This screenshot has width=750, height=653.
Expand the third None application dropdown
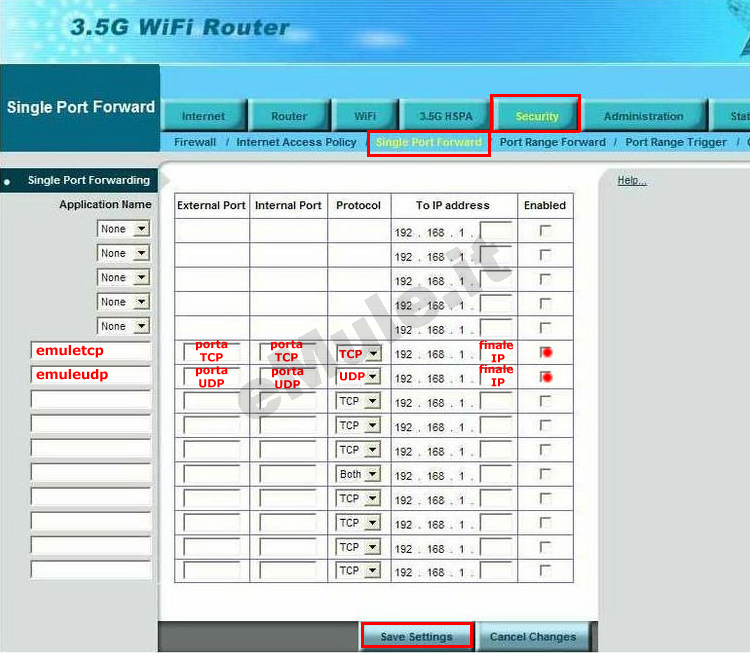[123, 277]
